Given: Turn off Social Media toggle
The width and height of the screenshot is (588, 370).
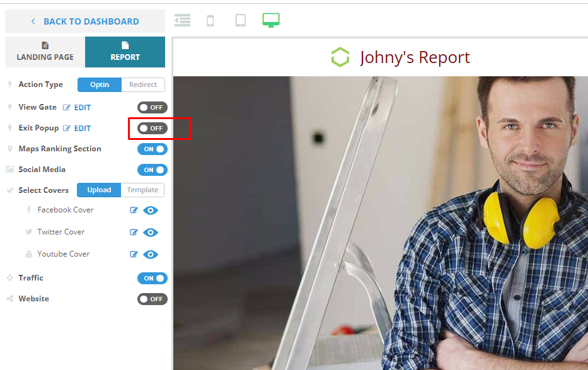Looking at the screenshot, I should point(153,170).
